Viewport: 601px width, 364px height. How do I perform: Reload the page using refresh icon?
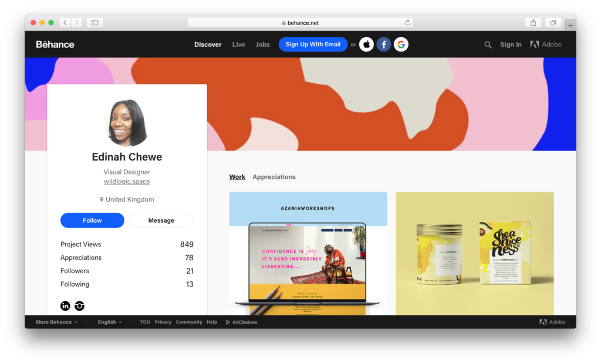coord(407,23)
